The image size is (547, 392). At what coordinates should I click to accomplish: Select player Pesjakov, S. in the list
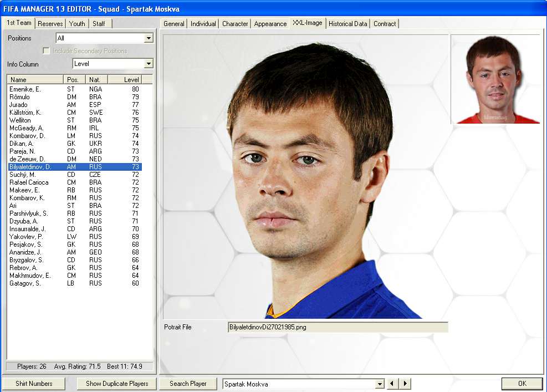tap(75, 245)
